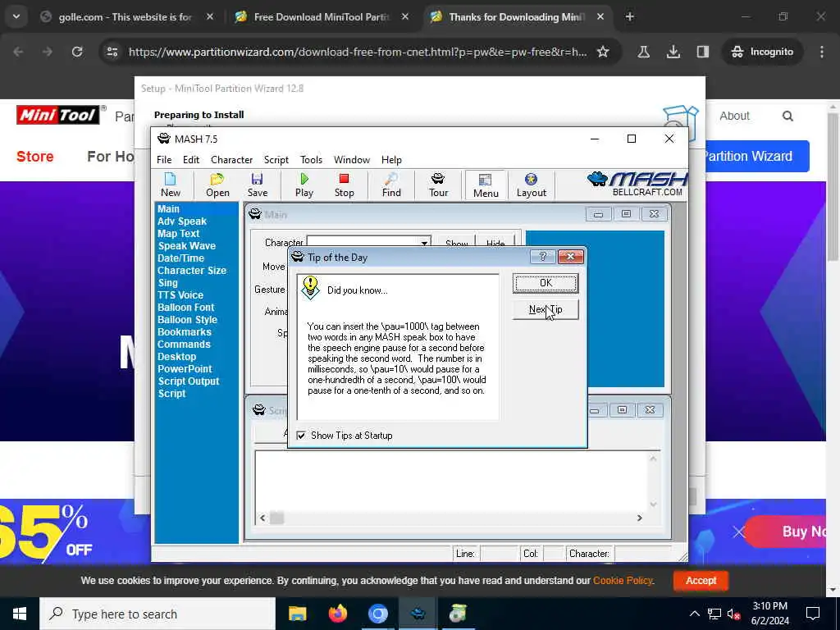840x630 pixels.
Task: Halt playback with the red Stop icon
Action: click(x=344, y=185)
